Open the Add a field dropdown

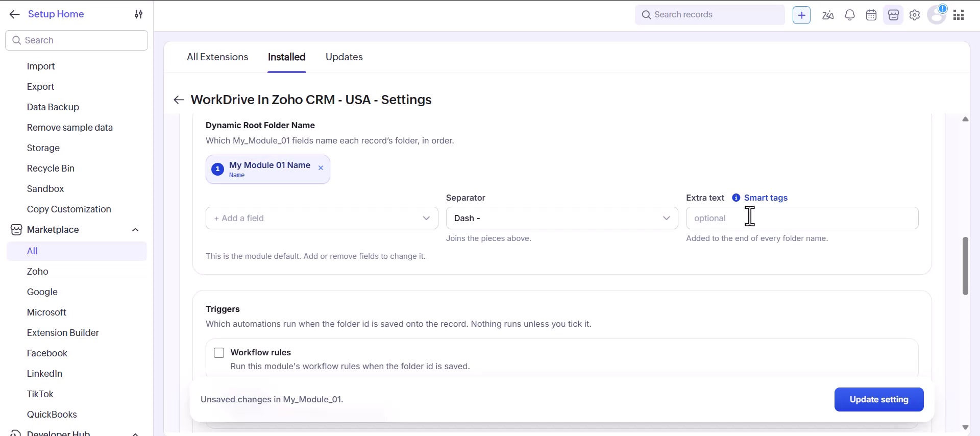pos(322,218)
